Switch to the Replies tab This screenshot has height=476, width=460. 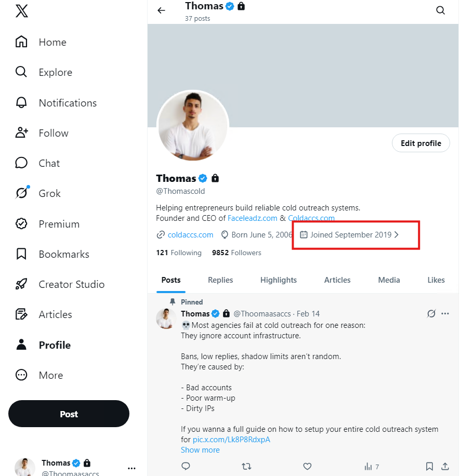[x=220, y=280]
